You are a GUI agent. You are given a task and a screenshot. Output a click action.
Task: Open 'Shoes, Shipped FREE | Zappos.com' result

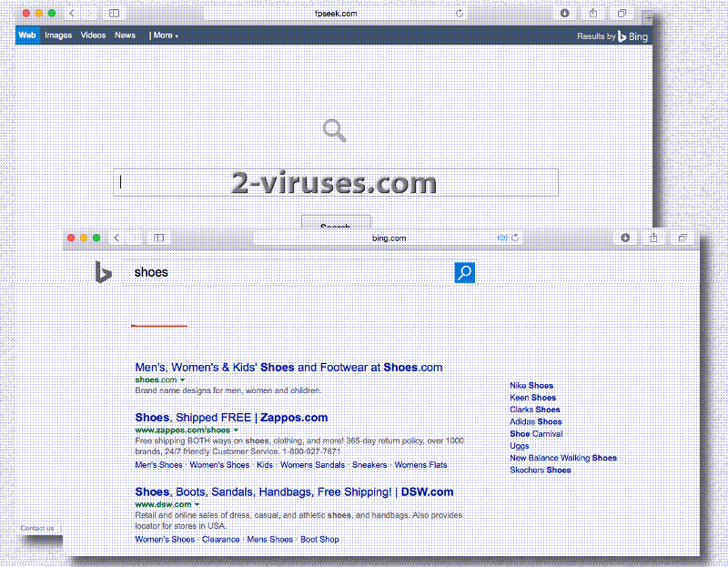point(232,418)
